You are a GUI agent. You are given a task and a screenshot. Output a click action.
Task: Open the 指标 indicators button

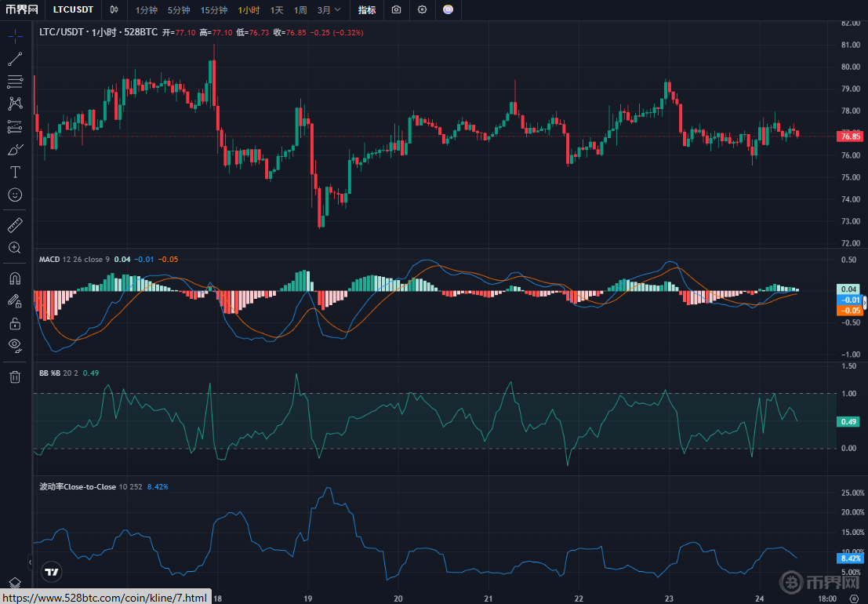[x=366, y=10]
